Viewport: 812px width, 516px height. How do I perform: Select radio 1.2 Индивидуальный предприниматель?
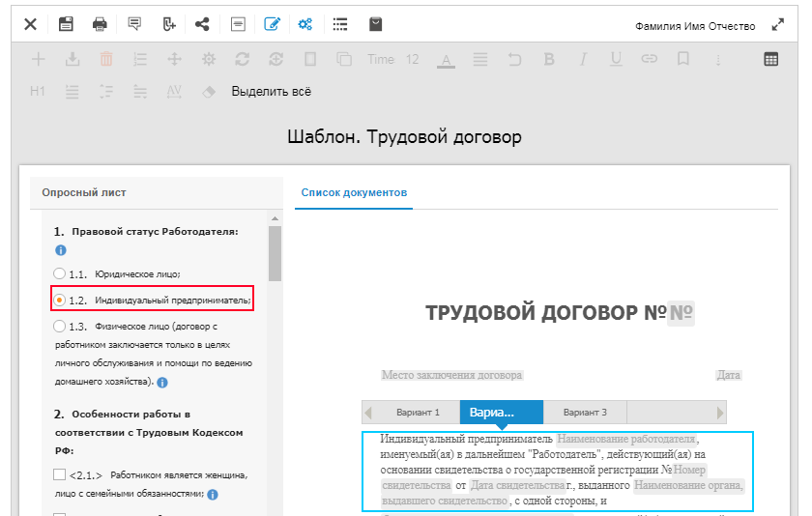coord(60,300)
